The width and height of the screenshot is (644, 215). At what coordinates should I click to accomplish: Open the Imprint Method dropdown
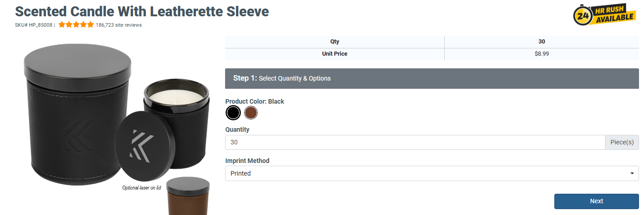click(x=432, y=173)
